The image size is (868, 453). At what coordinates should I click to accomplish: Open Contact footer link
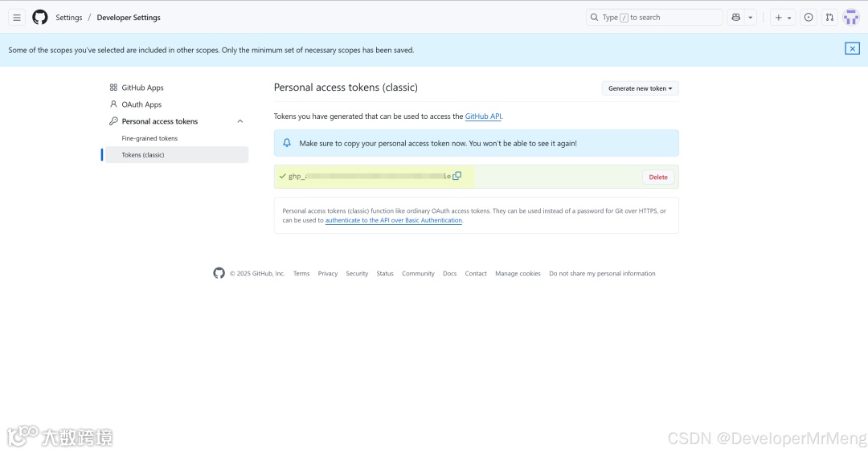click(476, 273)
